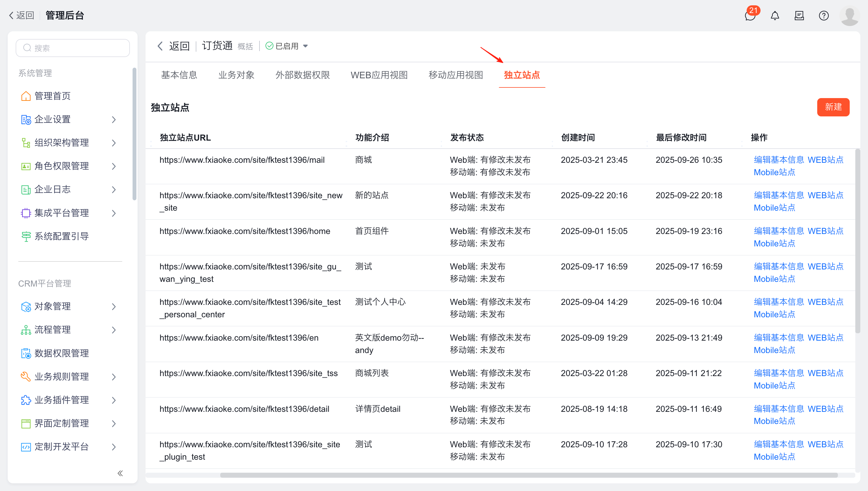Image resolution: width=868 pixels, height=491 pixels.
Task: Switch to the WEB应用视图 tab
Action: coord(379,75)
